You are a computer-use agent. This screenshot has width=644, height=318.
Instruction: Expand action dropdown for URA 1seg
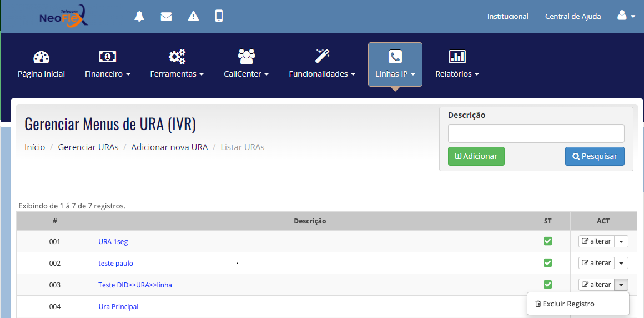coord(621,241)
